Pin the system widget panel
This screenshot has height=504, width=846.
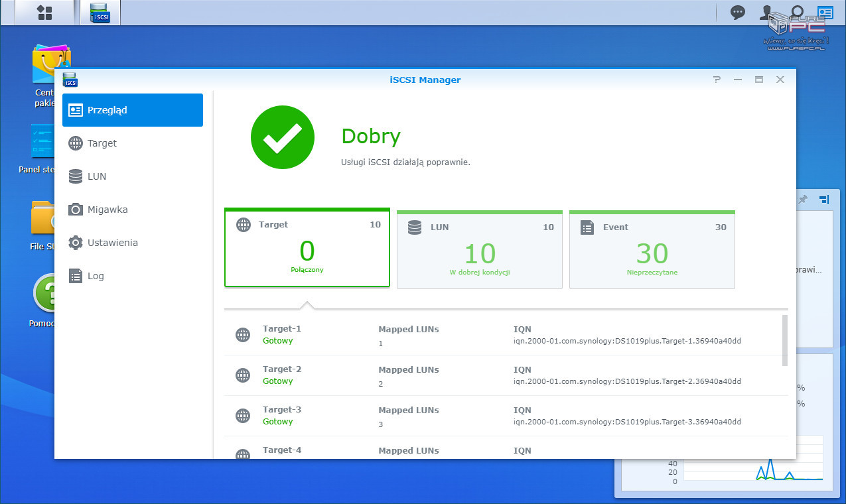[803, 200]
